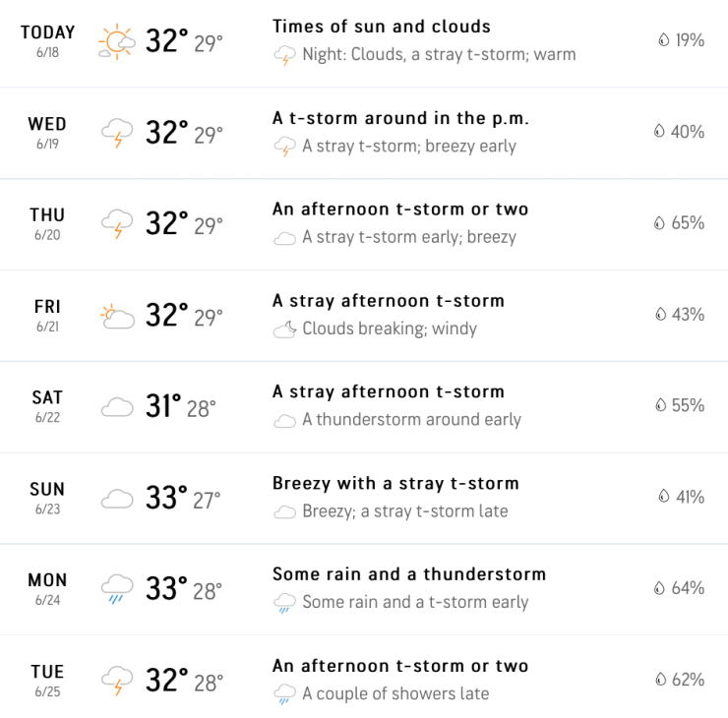
Task: Click Saturday's cloudy weather icon
Action: click(117, 407)
